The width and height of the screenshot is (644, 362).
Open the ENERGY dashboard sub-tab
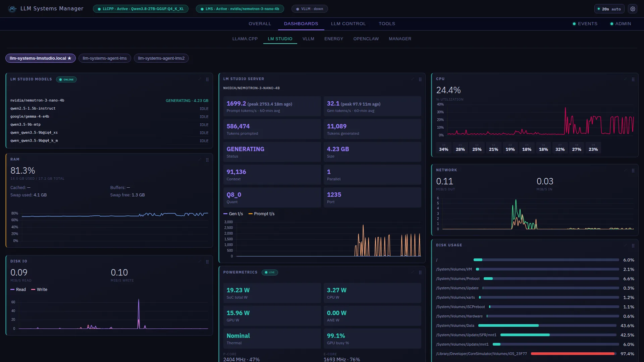(x=334, y=39)
